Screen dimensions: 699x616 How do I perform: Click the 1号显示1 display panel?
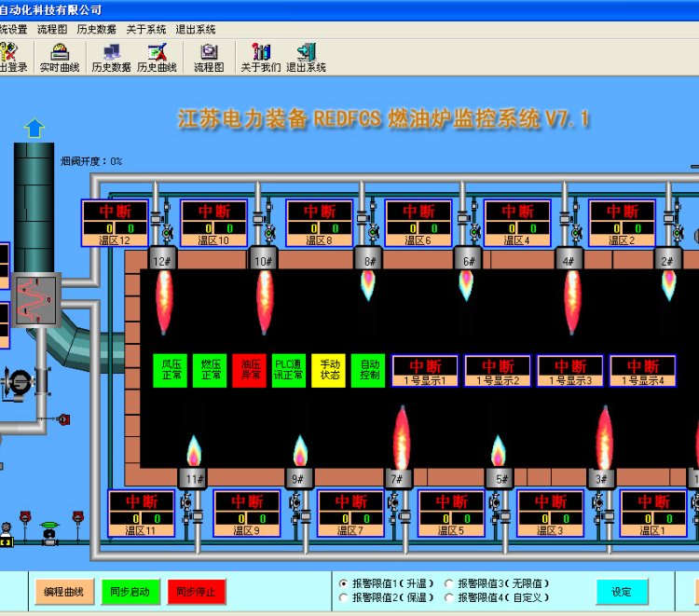click(425, 371)
